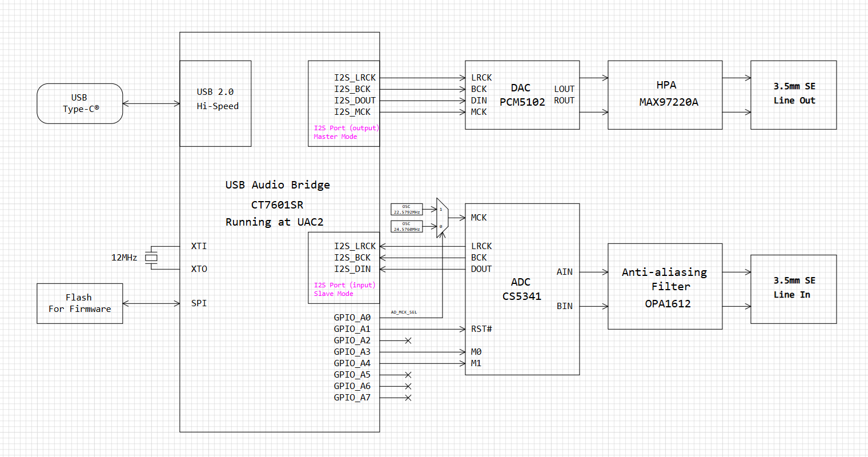
Task: Click the "PCM5102" part number
Action: pyautogui.click(x=522, y=102)
